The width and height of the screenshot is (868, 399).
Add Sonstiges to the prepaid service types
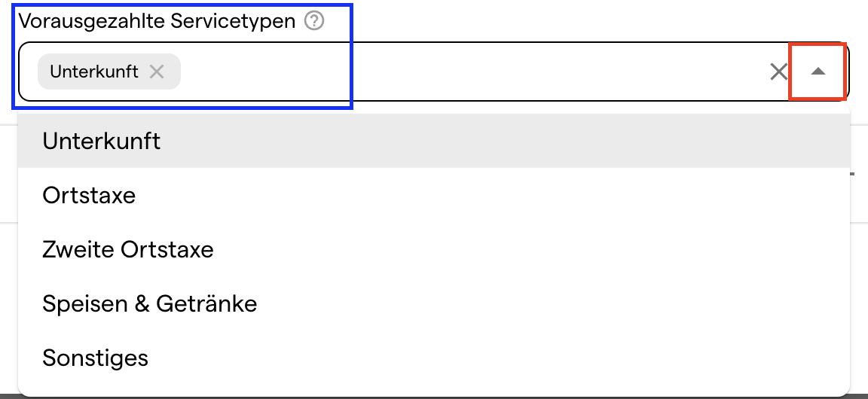click(x=434, y=358)
